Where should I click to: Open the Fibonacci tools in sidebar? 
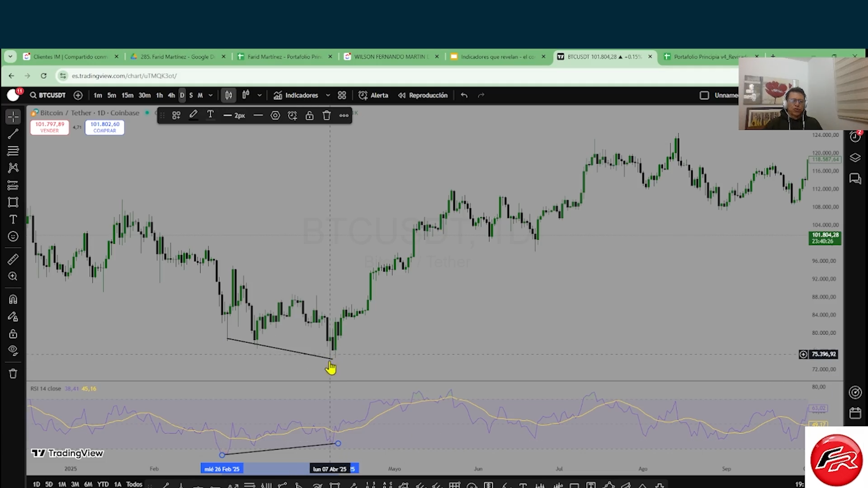coord(13,151)
